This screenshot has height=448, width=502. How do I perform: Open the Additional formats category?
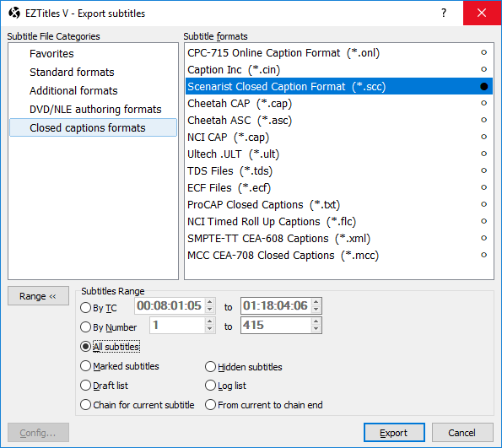[93, 90]
